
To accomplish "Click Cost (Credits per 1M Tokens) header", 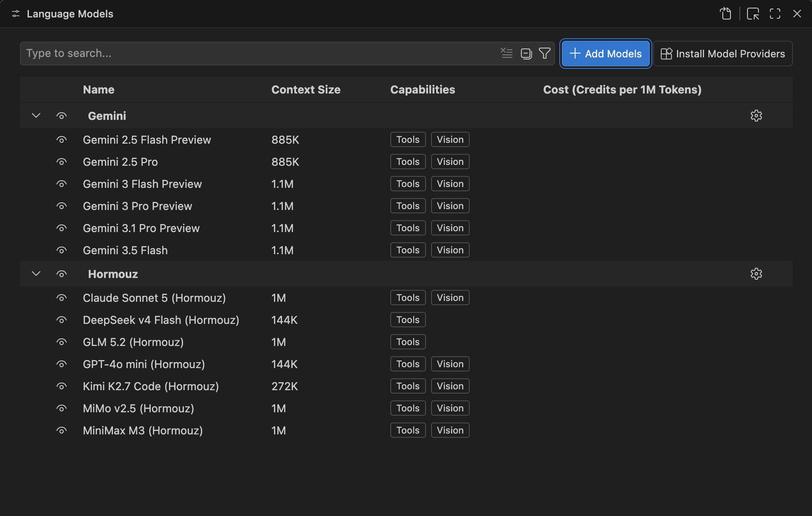I will tap(622, 90).
